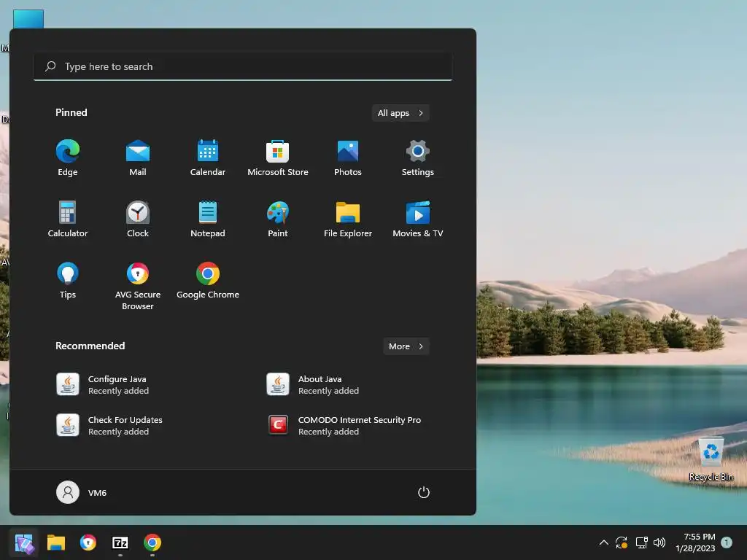Expand the All apps list
Image resolution: width=747 pixels, height=560 pixels.
tap(400, 113)
